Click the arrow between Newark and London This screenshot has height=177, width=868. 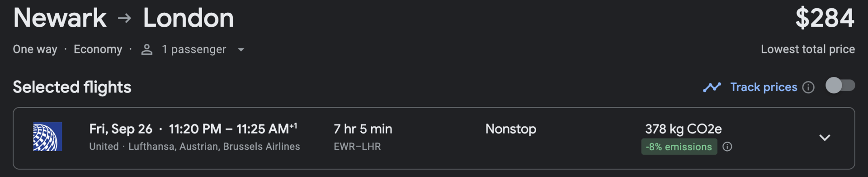[124, 18]
